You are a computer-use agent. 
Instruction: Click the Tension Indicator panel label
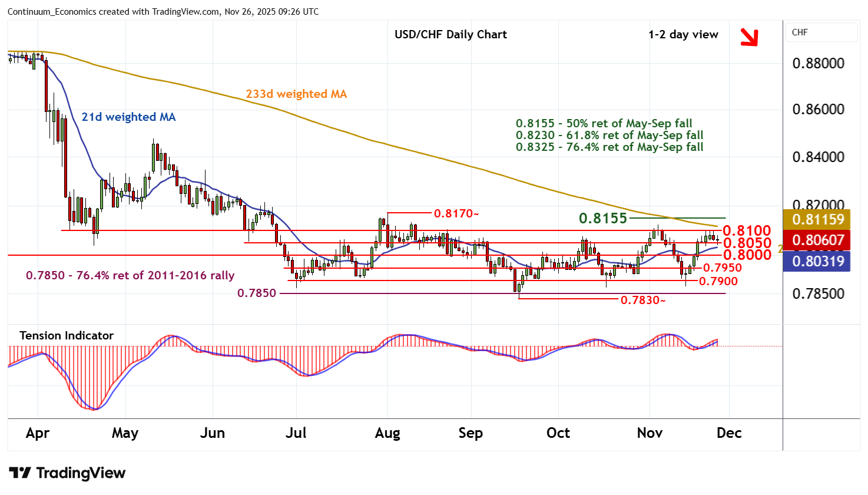(67, 335)
